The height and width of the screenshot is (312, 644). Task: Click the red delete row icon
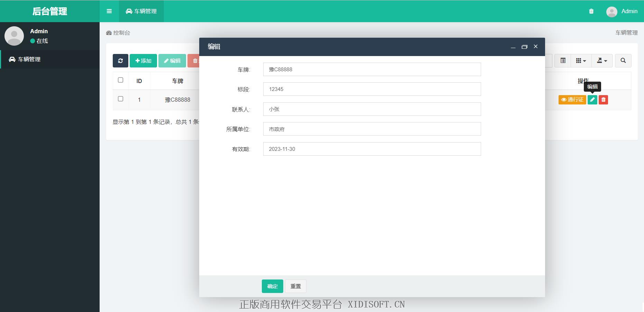point(603,100)
